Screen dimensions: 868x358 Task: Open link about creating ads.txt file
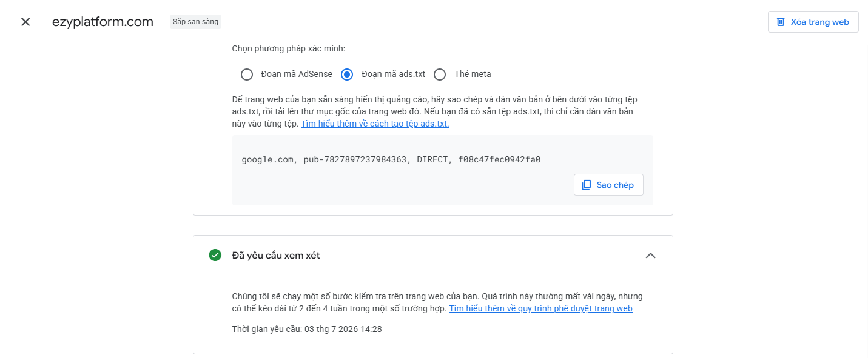coord(375,124)
